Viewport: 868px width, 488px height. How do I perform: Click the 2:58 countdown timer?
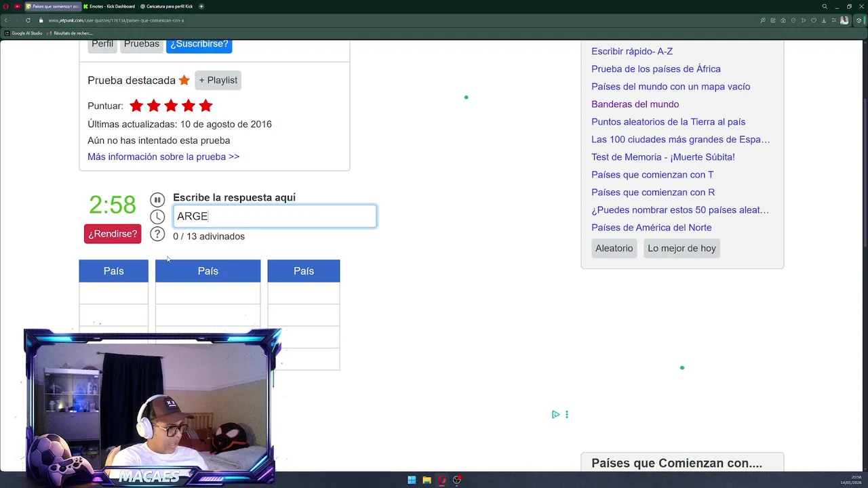(113, 205)
